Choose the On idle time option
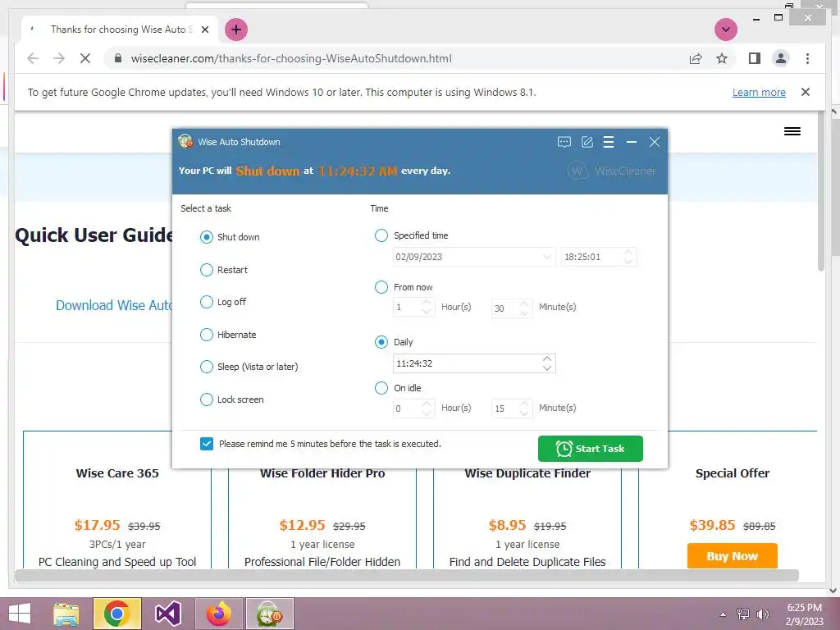Viewport: 840px width, 630px height. (381, 388)
